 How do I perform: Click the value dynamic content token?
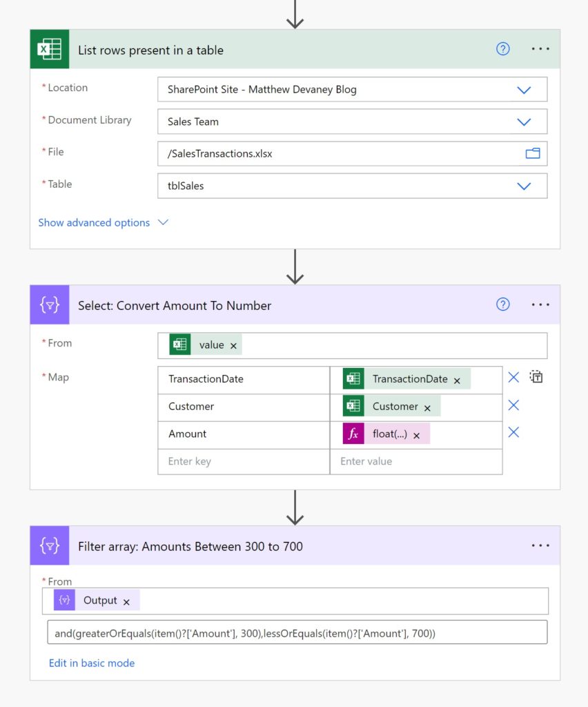pos(206,345)
